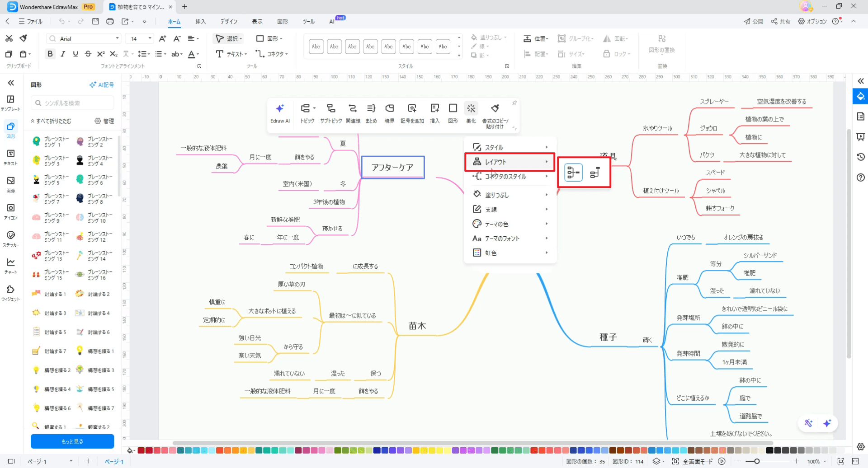Screen dimensions: 868x468
Task: Switch to the デザイン ribbon tab
Action: (229, 21)
